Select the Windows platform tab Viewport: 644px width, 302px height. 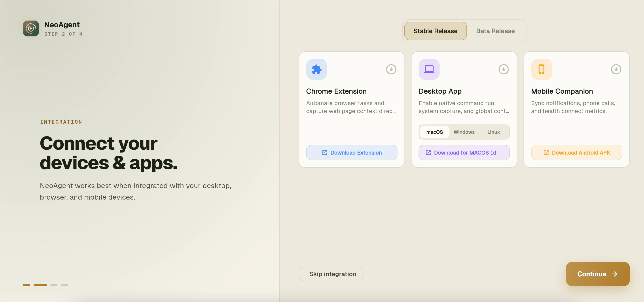click(464, 132)
